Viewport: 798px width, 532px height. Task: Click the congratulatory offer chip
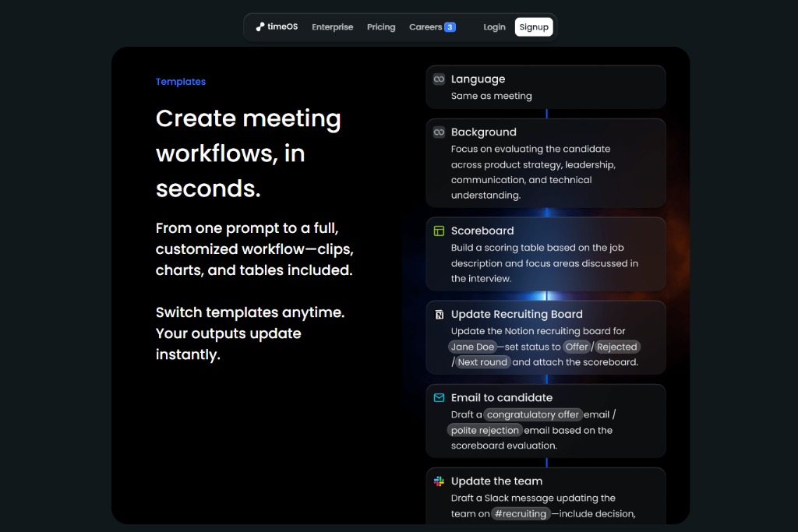coord(532,415)
